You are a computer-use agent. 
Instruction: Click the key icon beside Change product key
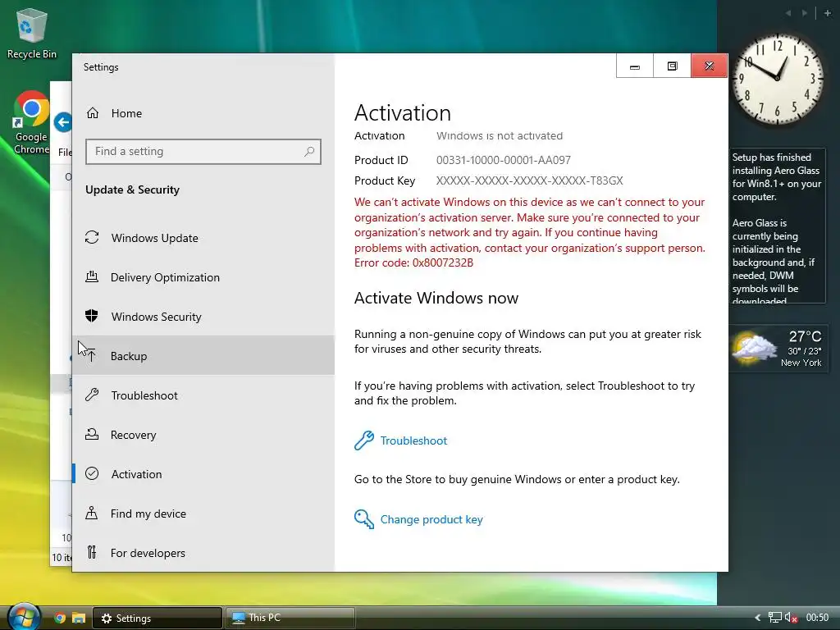coord(364,519)
